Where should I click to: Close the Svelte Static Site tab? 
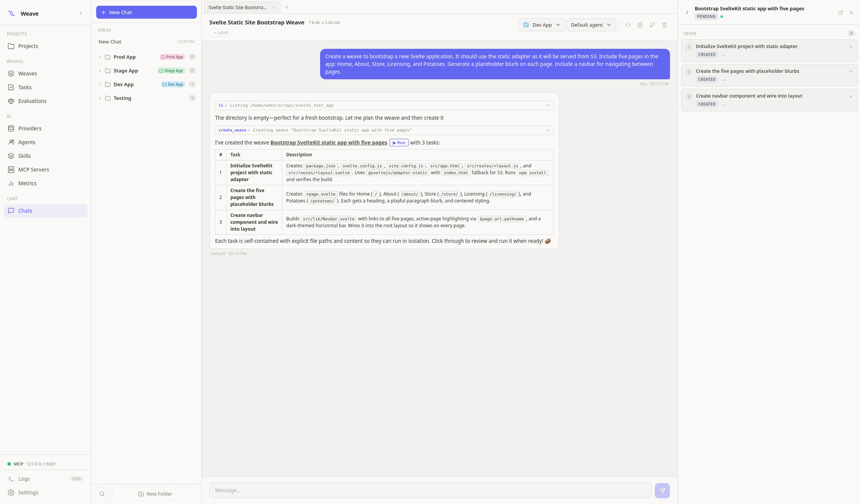(274, 8)
